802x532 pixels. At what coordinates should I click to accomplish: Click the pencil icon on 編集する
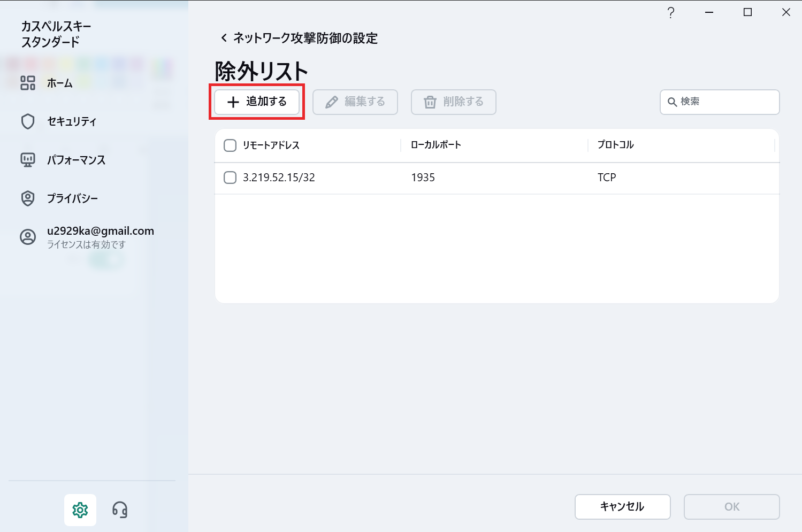coord(332,102)
